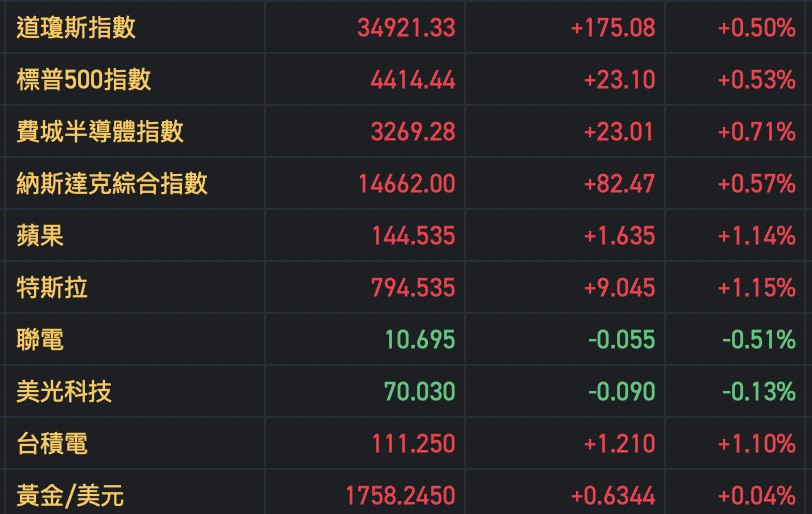Select the 1758.2450 gold price value
The width and height of the screenshot is (812, 514).
pos(400,495)
